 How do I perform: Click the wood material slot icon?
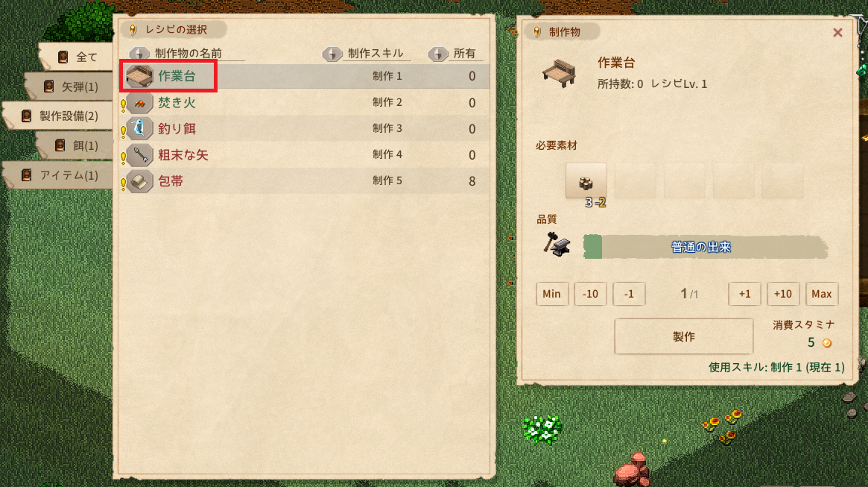point(586,180)
